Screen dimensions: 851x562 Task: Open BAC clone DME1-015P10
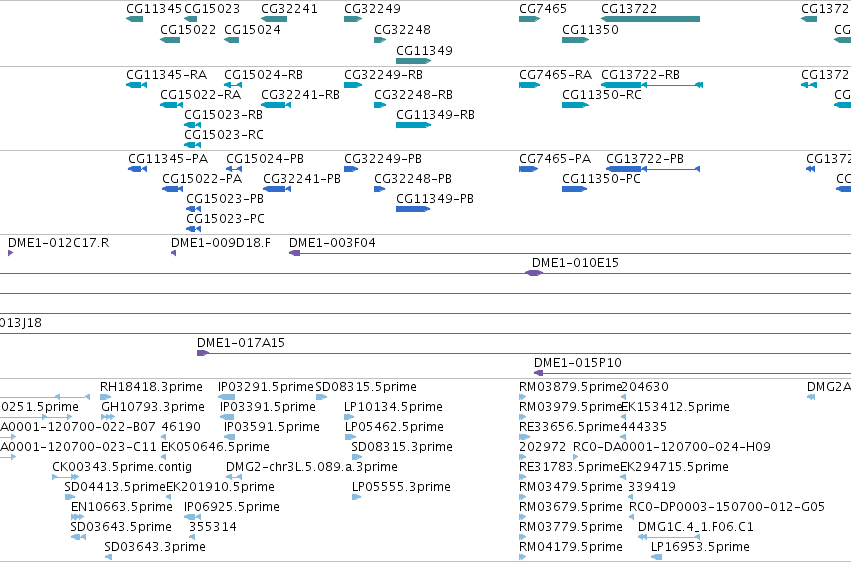click(577, 363)
